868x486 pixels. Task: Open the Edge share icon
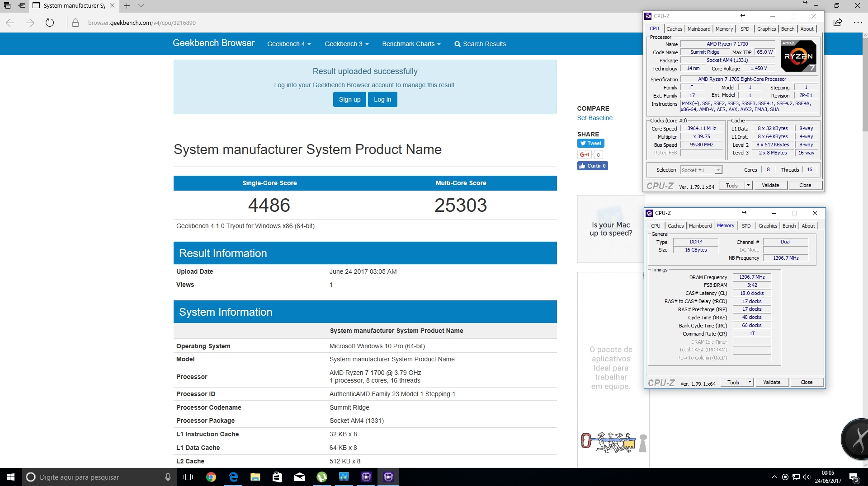[x=838, y=23]
